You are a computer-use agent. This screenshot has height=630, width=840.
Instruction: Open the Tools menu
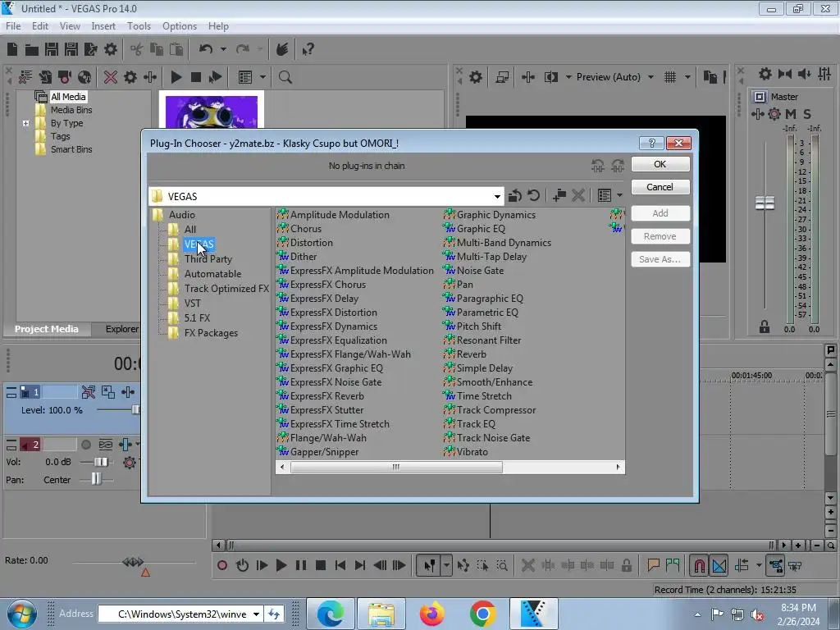pos(139,25)
